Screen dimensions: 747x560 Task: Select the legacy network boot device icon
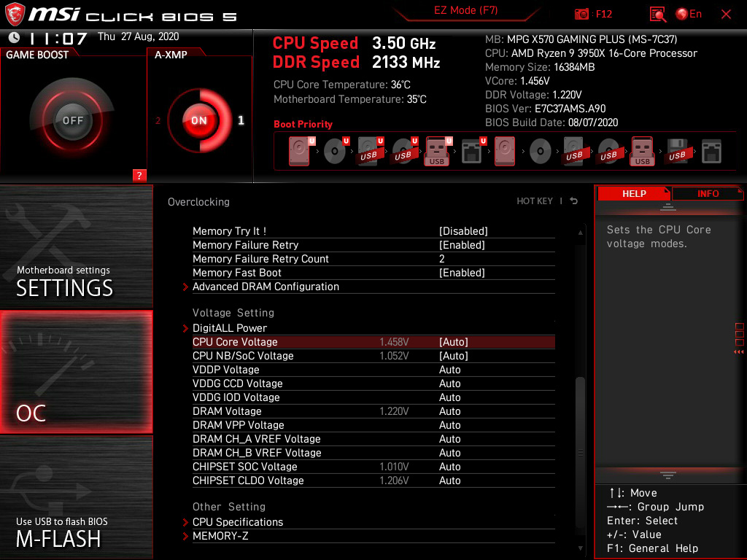coord(711,152)
